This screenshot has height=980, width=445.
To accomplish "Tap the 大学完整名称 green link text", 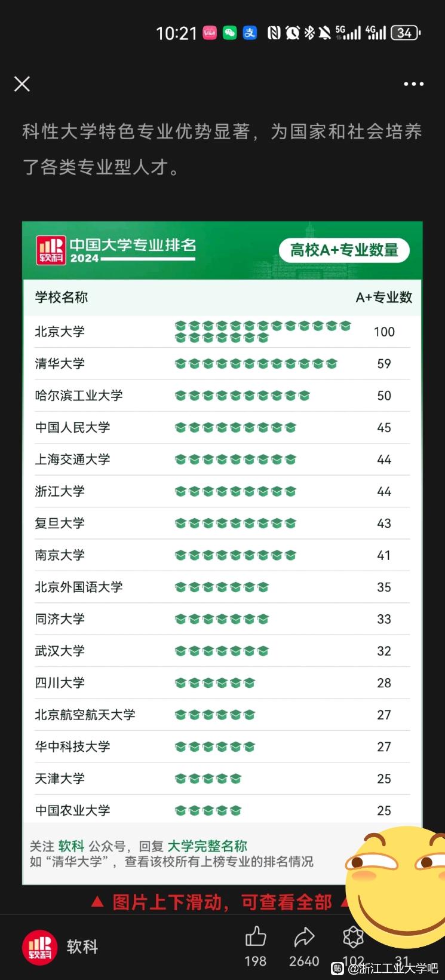I will (207, 846).
